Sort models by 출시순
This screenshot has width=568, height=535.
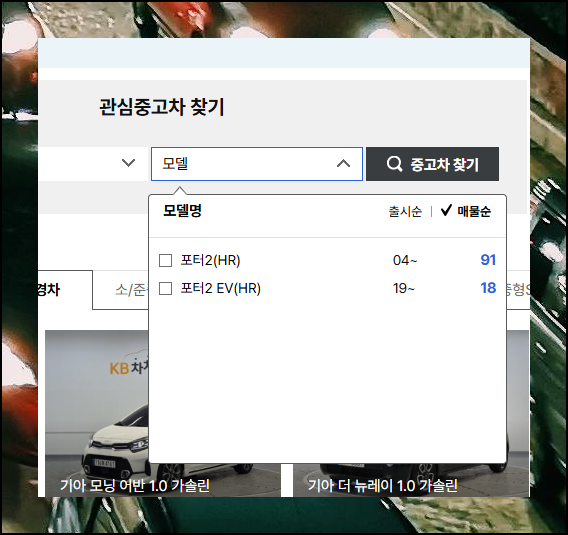405,212
